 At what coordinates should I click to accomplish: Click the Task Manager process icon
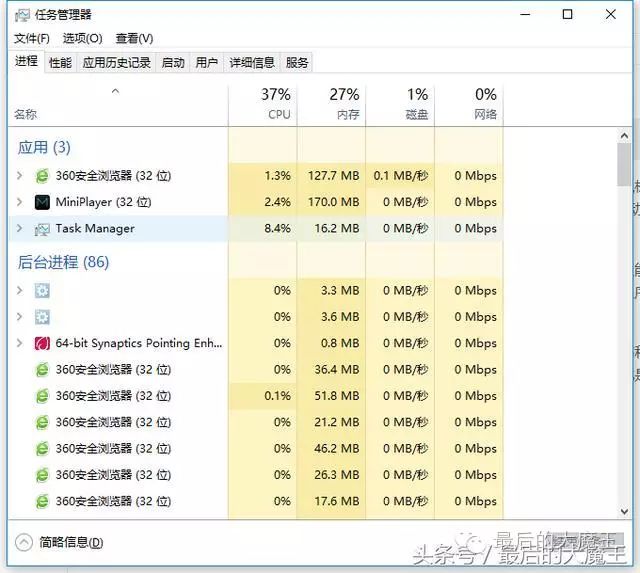(42, 229)
